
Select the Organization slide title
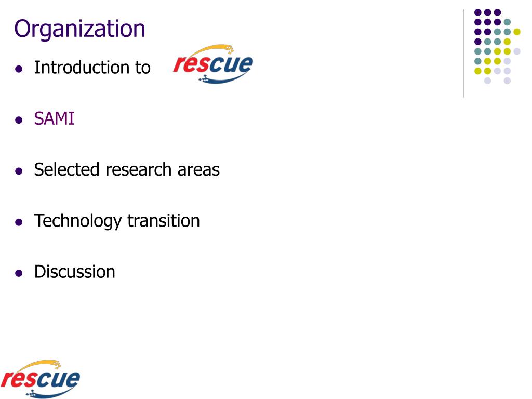(x=79, y=29)
